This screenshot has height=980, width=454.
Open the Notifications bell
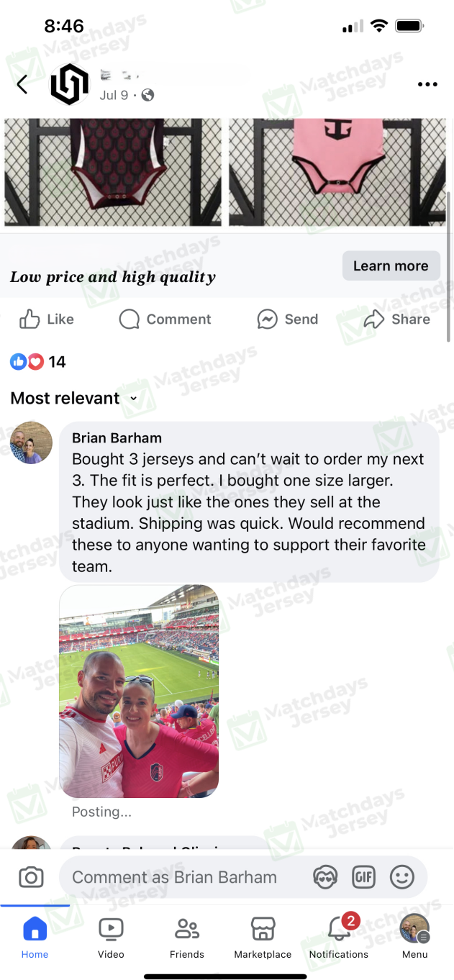point(339,934)
